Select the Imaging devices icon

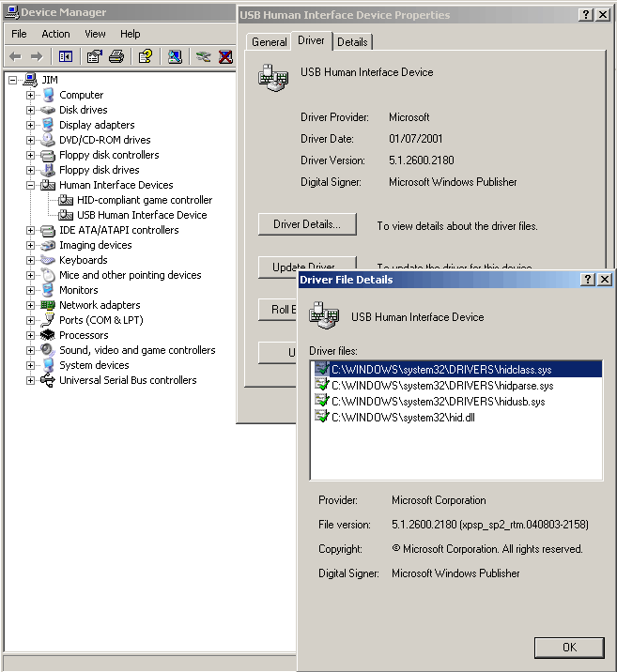pyautogui.click(x=48, y=245)
